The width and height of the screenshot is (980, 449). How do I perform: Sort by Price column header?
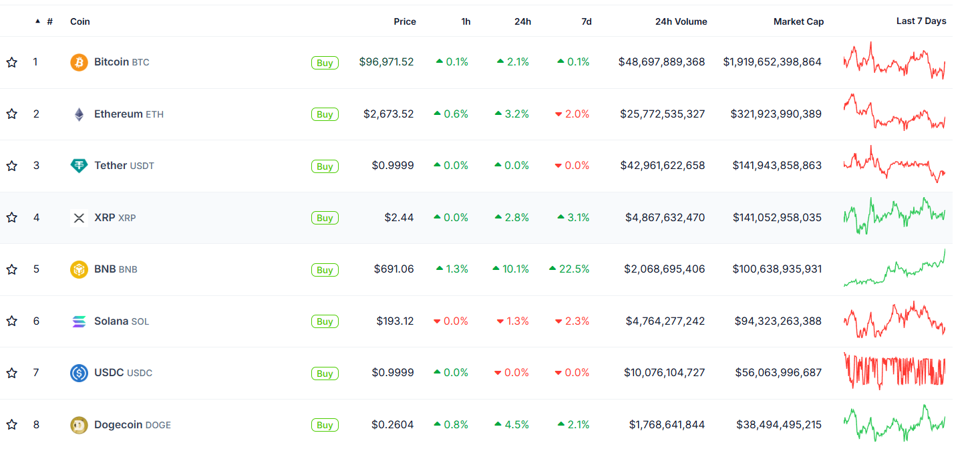405,21
